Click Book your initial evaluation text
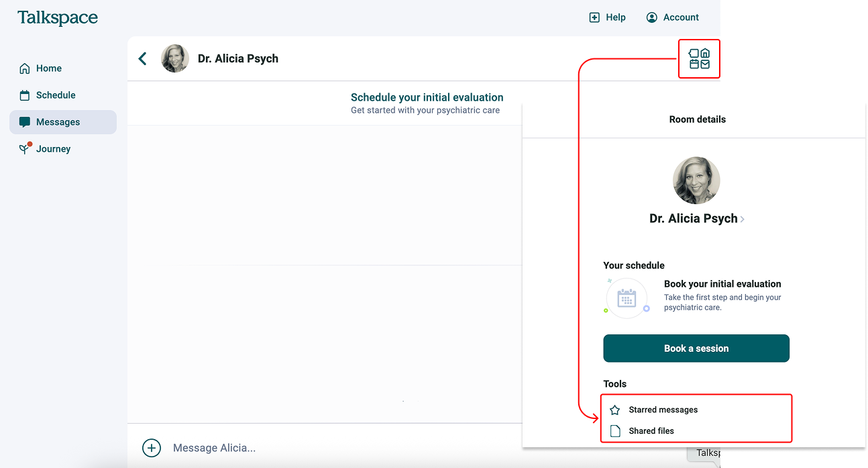 tap(722, 284)
